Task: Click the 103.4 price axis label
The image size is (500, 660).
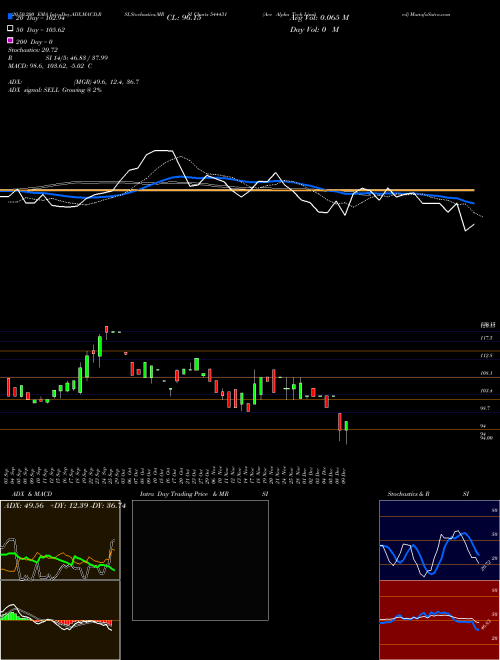Action: point(486,391)
